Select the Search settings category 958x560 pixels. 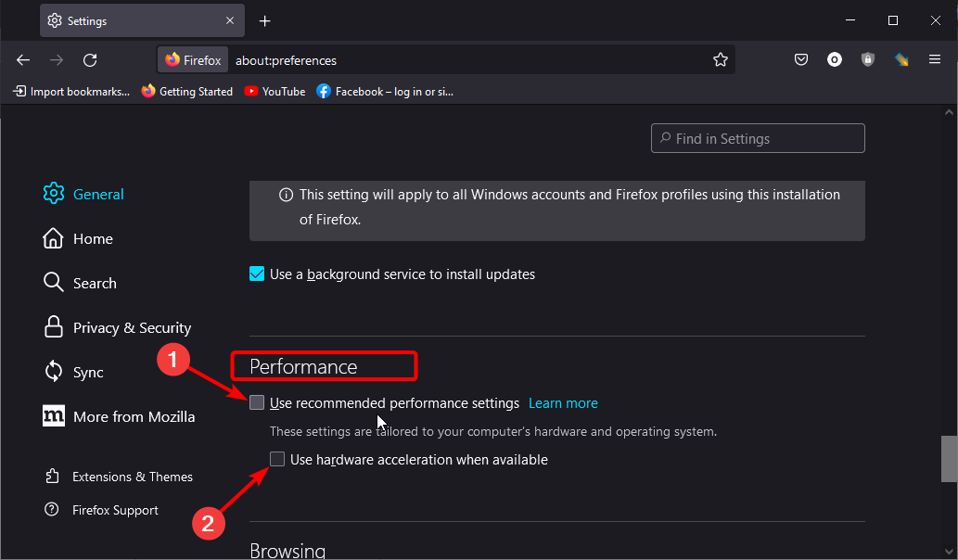pyautogui.click(x=95, y=284)
